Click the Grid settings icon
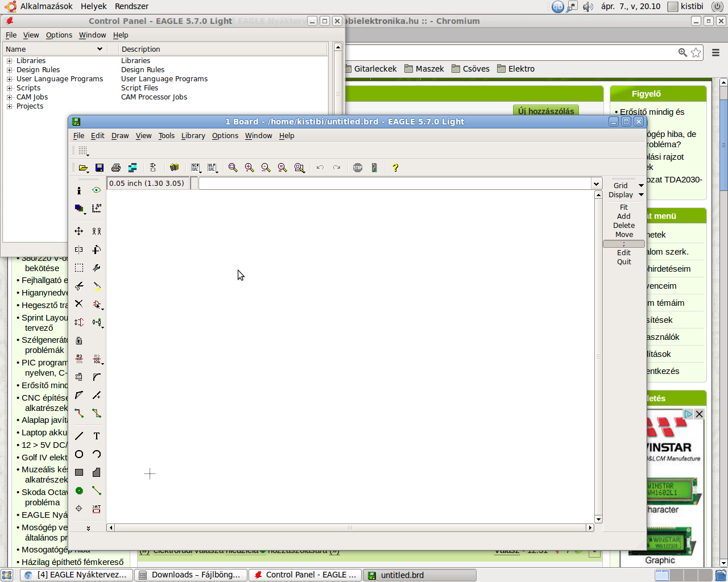The width and height of the screenshot is (728, 582). pyautogui.click(x=84, y=151)
